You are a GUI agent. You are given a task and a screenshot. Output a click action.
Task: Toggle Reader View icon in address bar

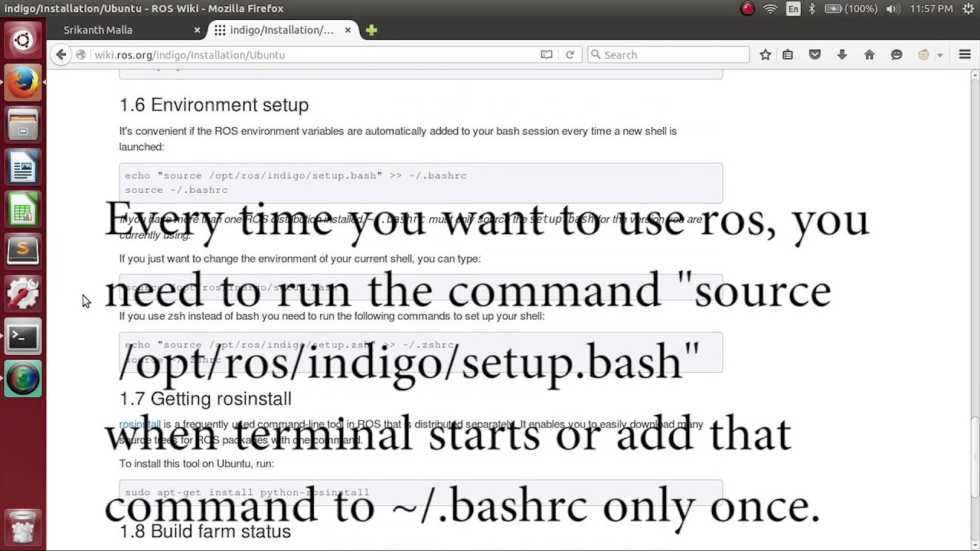(546, 54)
